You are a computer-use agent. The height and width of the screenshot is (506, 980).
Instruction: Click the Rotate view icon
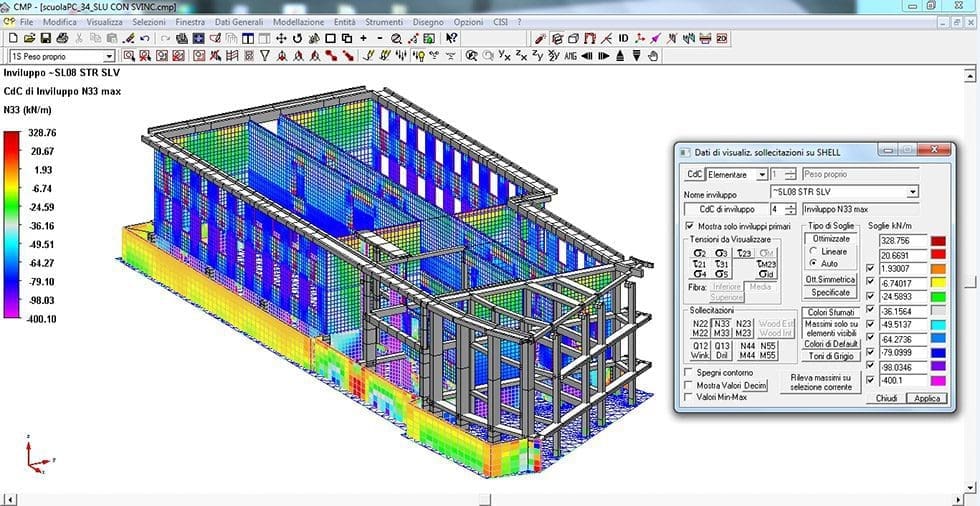coord(297,38)
